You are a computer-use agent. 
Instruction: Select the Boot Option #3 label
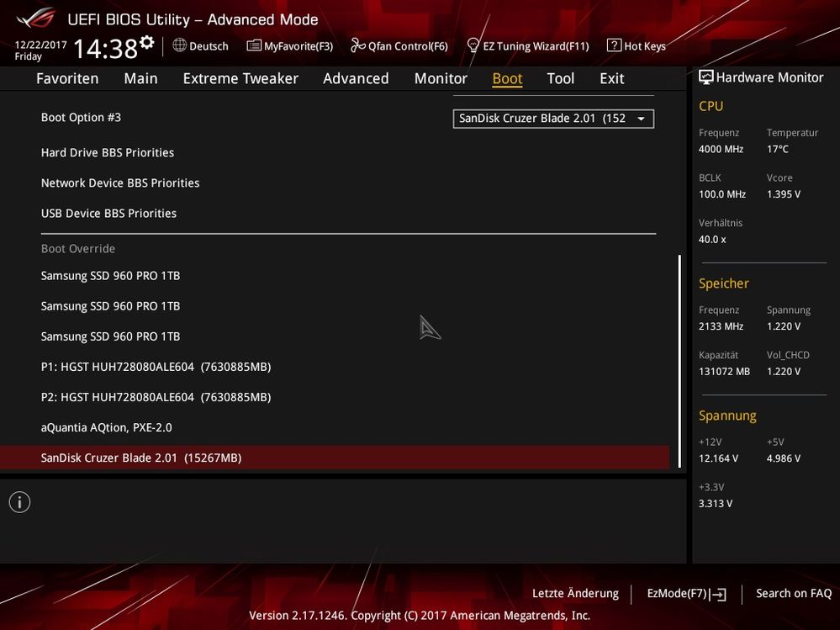(81, 117)
